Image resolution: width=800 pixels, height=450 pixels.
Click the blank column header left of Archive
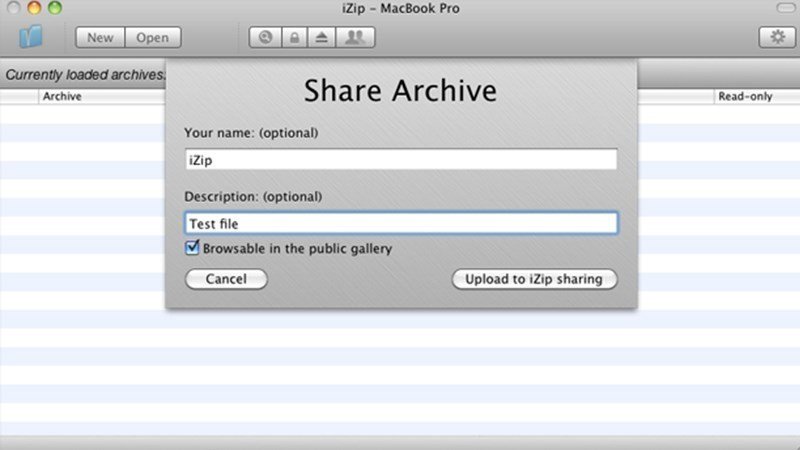[19, 96]
